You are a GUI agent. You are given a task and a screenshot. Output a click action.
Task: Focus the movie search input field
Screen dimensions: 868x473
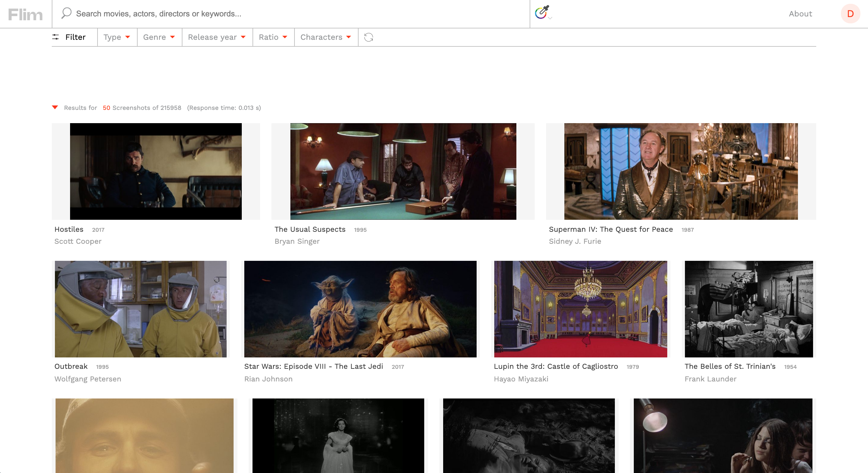tap(290, 14)
